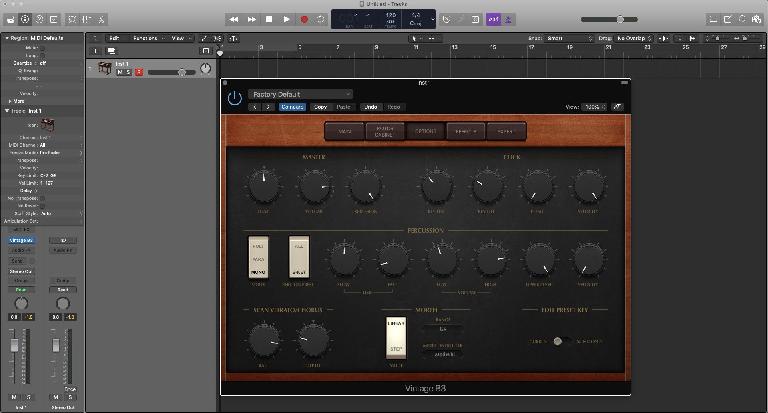The width and height of the screenshot is (768, 413).
Task: Solo the Inst 1 track header
Action: (x=128, y=73)
